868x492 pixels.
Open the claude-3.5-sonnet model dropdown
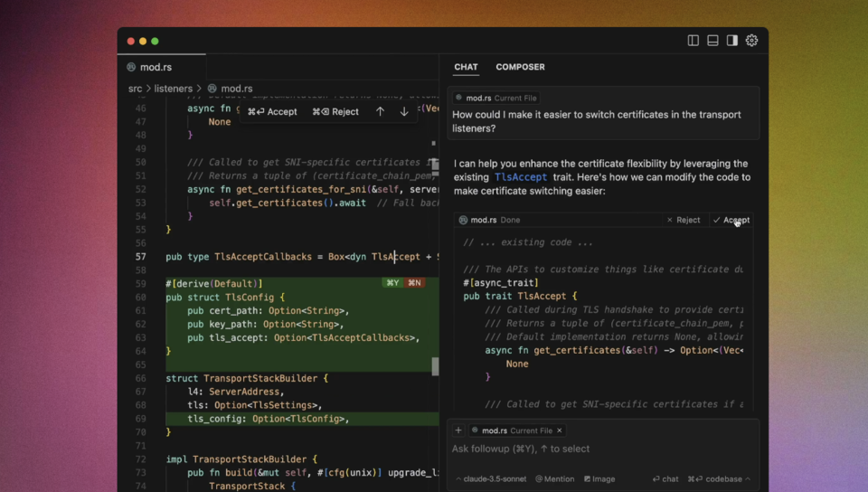tap(493, 478)
